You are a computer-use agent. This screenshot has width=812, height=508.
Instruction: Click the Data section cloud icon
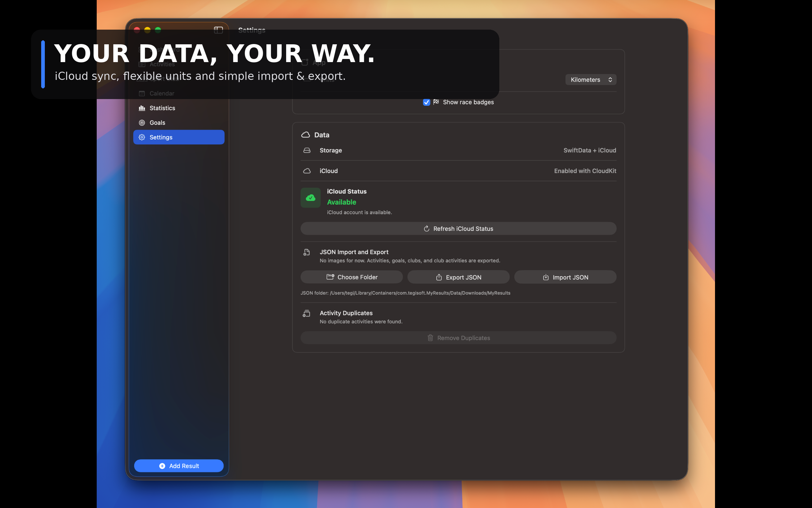tap(305, 135)
